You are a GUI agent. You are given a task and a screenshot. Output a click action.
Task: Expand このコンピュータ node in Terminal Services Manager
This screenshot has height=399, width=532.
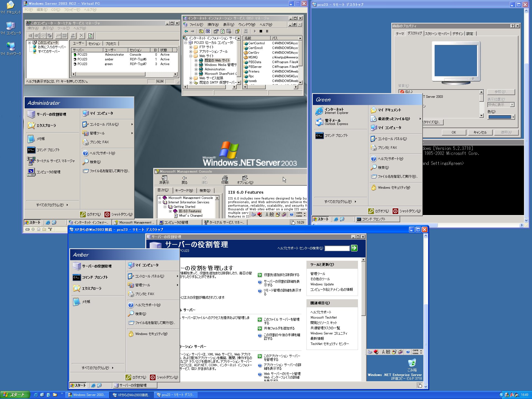(30, 43)
